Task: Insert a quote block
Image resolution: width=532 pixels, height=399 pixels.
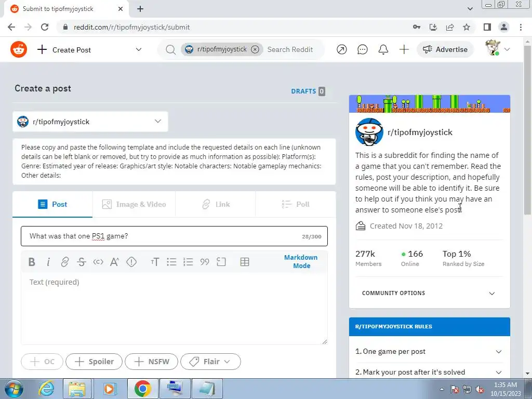Action: (x=205, y=262)
